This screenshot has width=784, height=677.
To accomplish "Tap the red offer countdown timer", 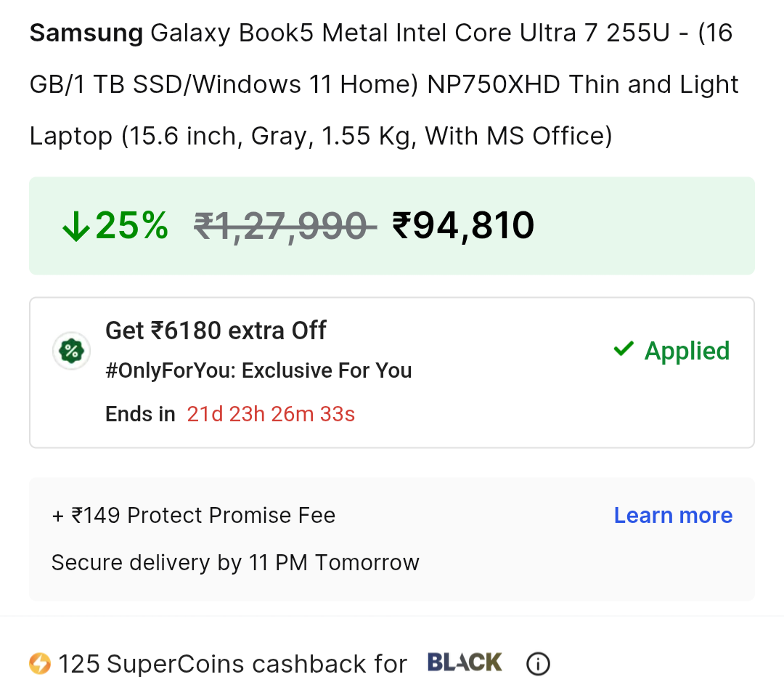I will pos(271,414).
